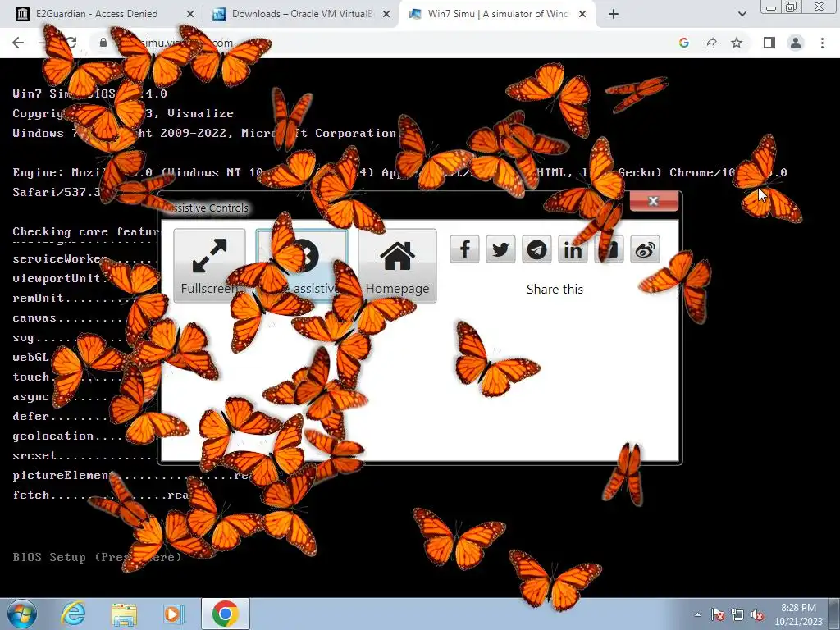The image size is (840, 630).
Task: Share via the Telegram icon
Action: tap(536, 249)
